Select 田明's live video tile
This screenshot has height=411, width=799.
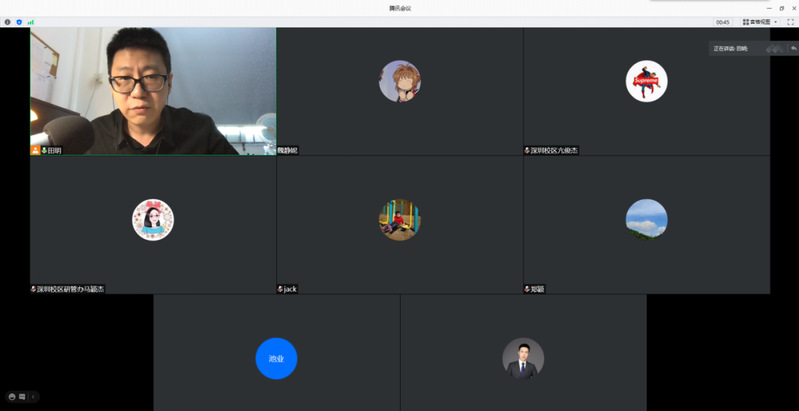[x=153, y=90]
